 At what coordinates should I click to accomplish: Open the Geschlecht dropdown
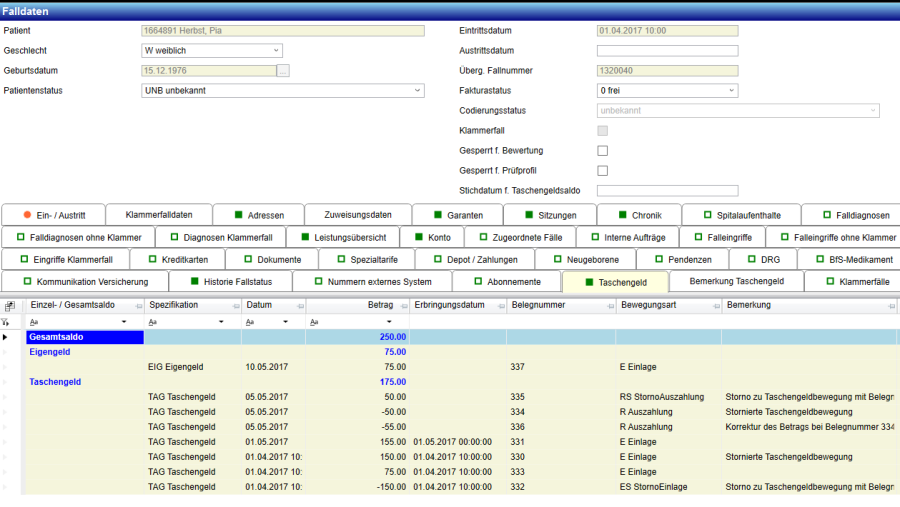click(276, 51)
